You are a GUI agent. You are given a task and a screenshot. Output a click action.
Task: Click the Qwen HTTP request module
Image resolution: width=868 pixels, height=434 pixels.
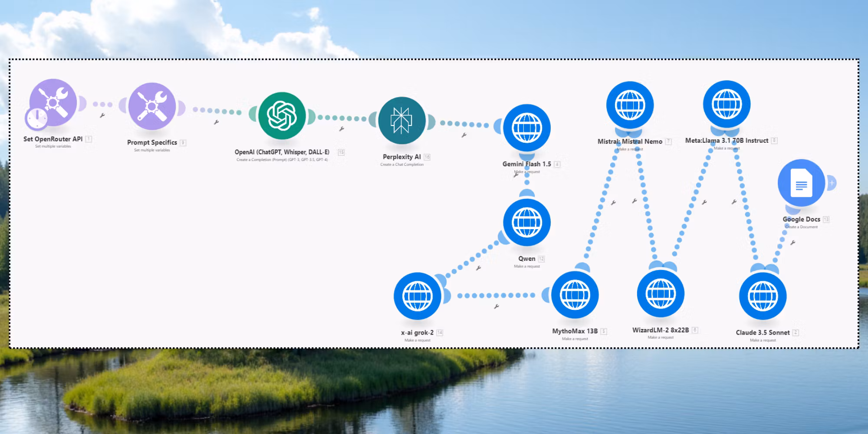coord(527,223)
